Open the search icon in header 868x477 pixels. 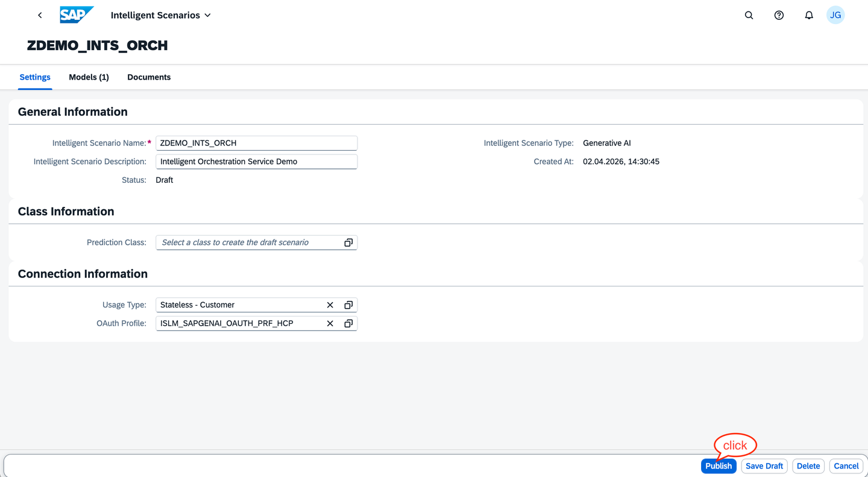(749, 15)
